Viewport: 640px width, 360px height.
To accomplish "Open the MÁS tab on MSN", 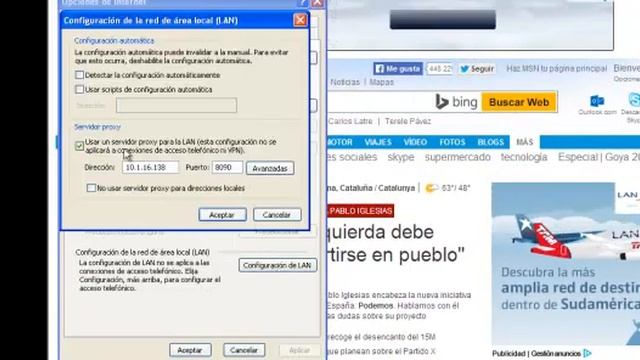I will [524, 142].
